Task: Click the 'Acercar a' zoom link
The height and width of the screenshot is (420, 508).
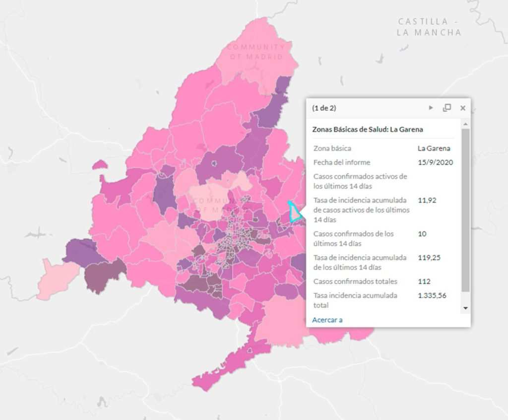Action: (x=327, y=320)
